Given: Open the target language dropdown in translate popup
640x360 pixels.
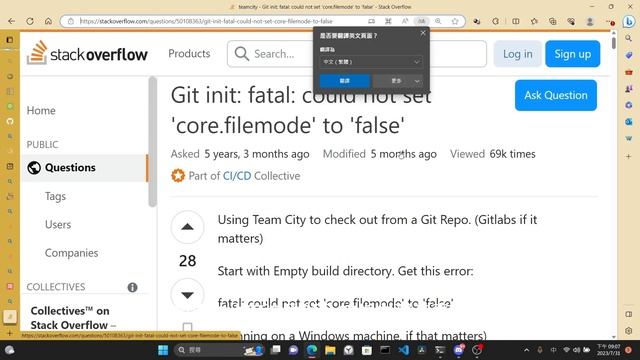Looking at the screenshot, I should pos(371,62).
